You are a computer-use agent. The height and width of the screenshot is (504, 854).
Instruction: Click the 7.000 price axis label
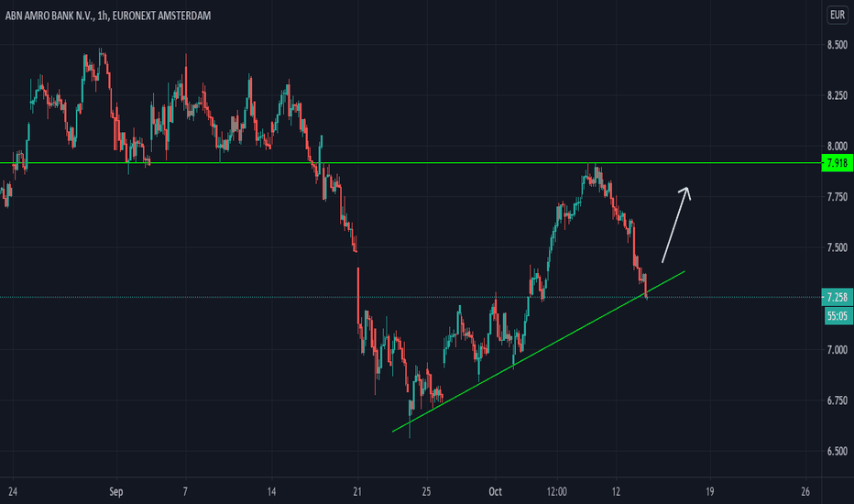(x=838, y=350)
